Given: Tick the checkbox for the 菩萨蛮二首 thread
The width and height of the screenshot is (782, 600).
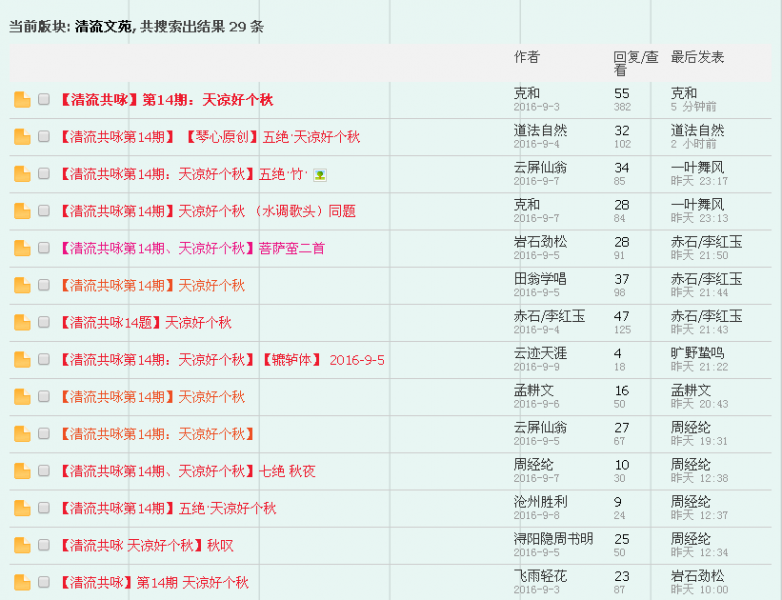Looking at the screenshot, I should tap(44, 248).
